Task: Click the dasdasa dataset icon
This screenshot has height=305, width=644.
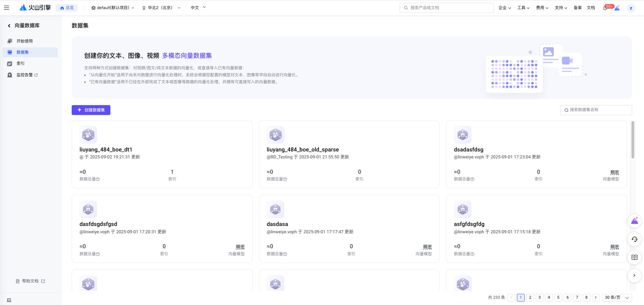Action: [x=275, y=209]
